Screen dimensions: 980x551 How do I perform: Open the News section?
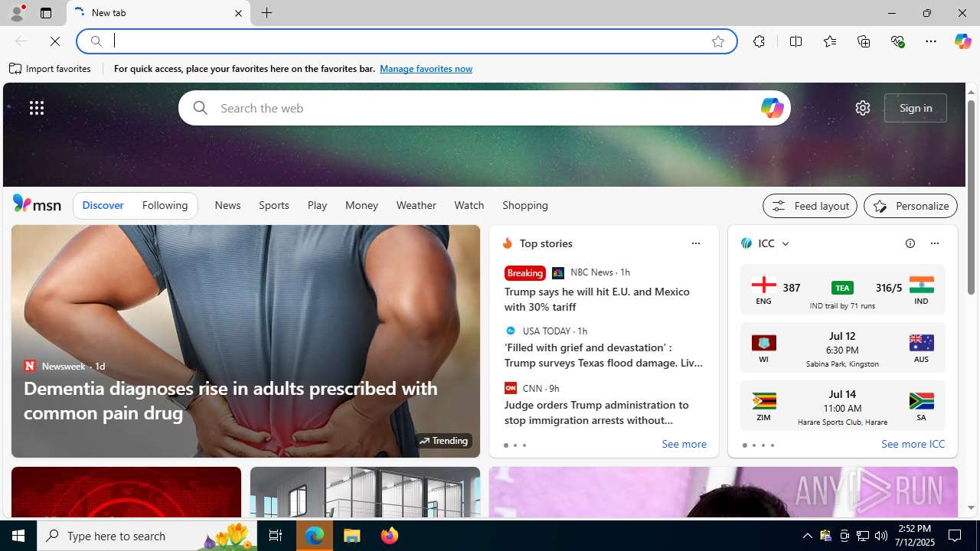(227, 205)
